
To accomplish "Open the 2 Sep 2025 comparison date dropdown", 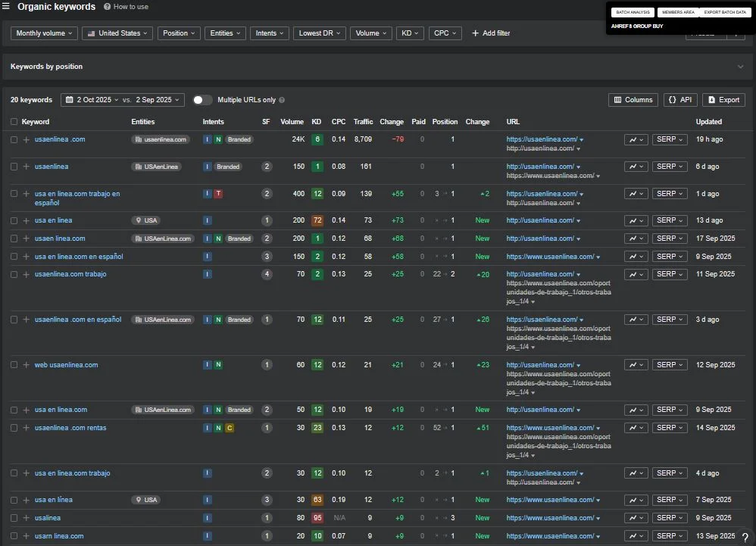I will coord(157,100).
